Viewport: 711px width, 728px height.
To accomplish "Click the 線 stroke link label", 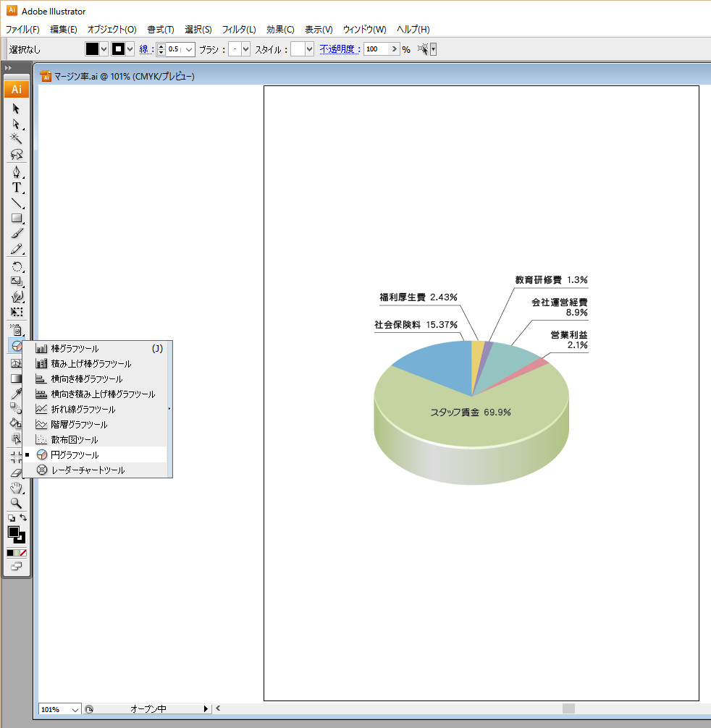I will [146, 49].
